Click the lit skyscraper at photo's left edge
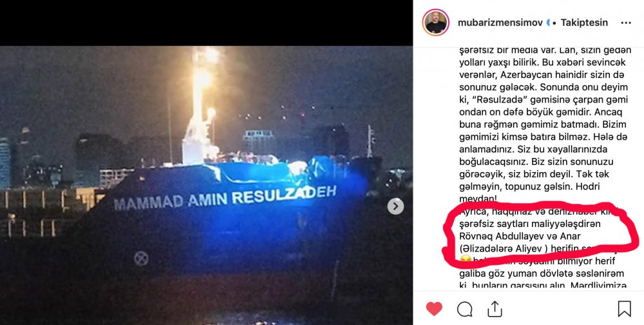 4,161
